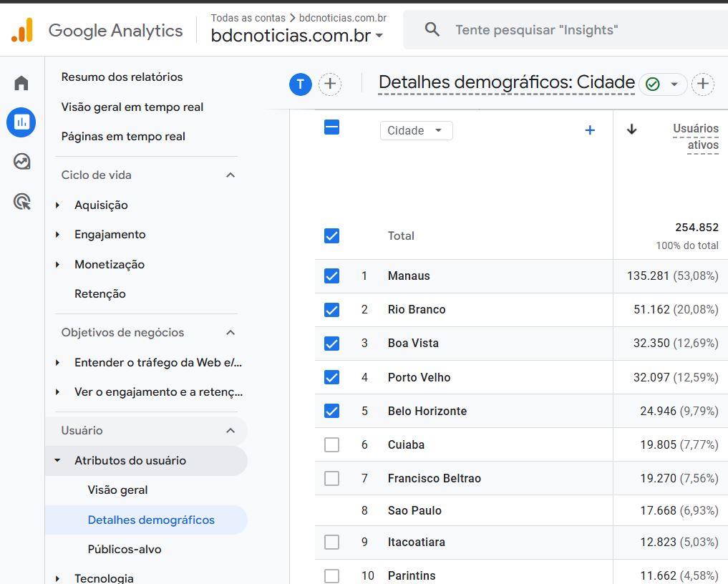The height and width of the screenshot is (584, 728).
Task: Select Visão geral em tempo real
Action: [132, 107]
